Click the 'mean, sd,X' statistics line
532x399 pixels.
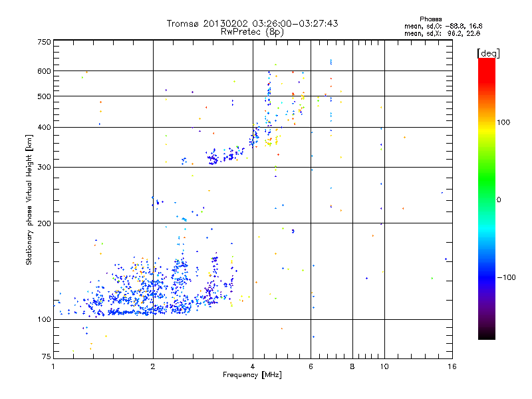(x=442, y=33)
